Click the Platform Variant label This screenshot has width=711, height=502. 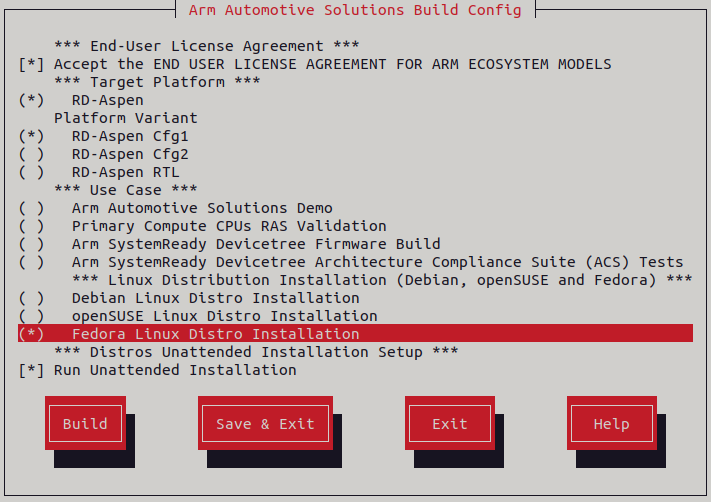tap(126, 118)
